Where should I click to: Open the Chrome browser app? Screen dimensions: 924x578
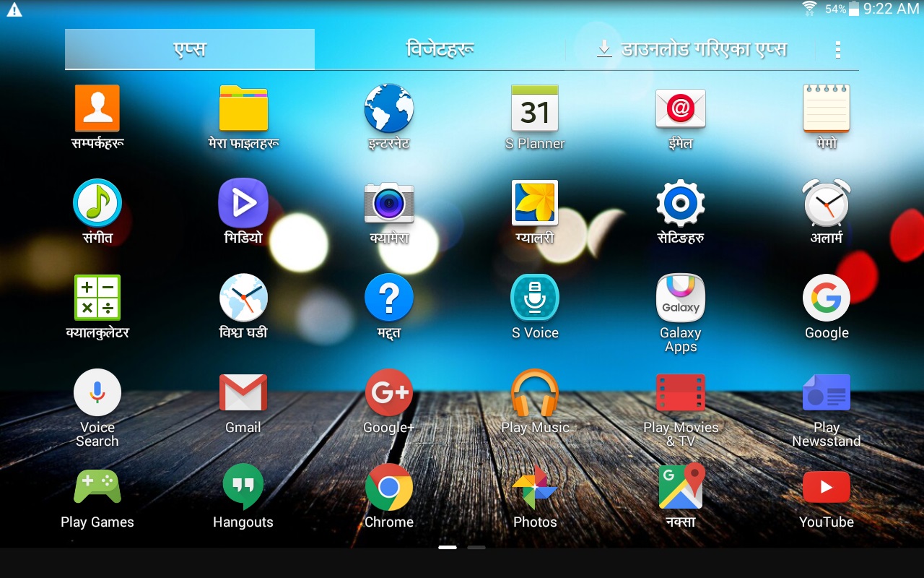388,486
